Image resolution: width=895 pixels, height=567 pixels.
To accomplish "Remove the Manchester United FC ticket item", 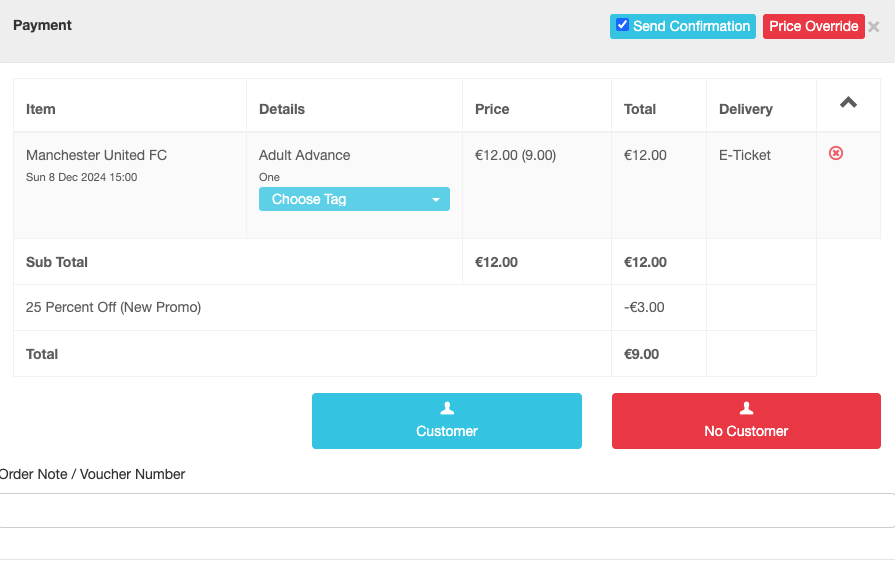I will (836, 154).
